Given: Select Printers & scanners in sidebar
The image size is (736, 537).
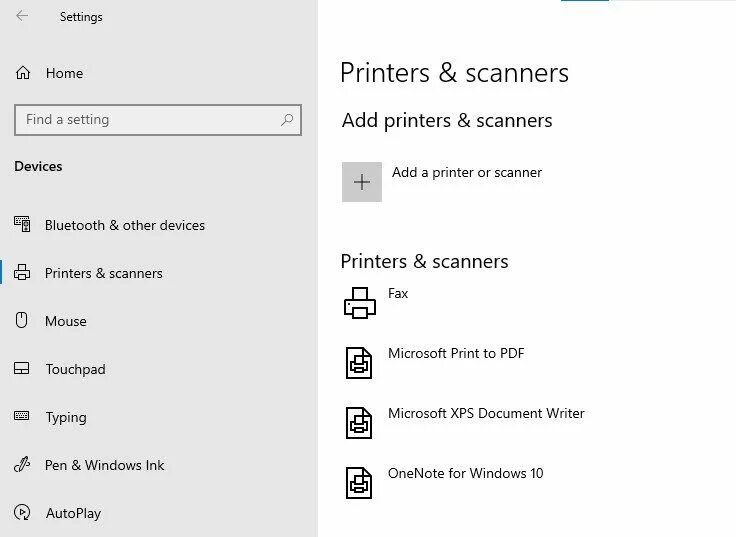Looking at the screenshot, I should 104,273.
